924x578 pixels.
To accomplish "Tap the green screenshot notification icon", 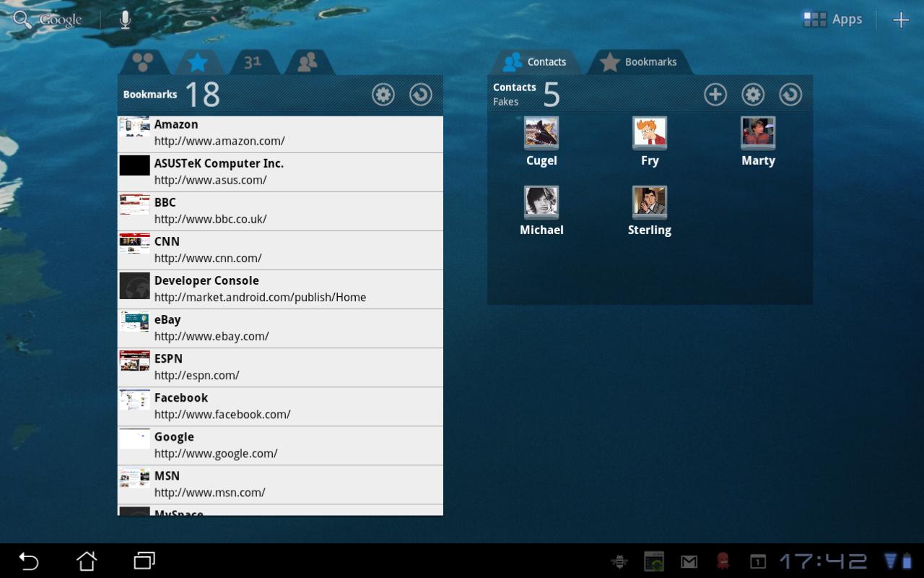I will click(x=654, y=561).
